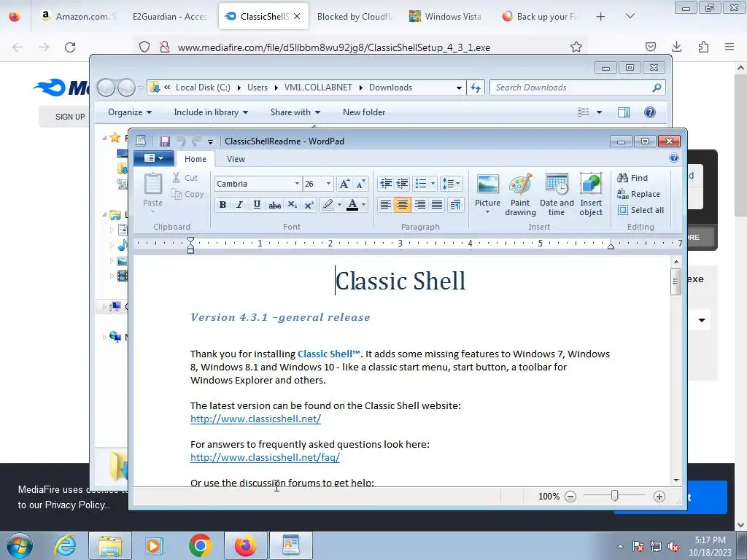Toggle Superscript formatting
The image size is (747, 560).
point(309,205)
